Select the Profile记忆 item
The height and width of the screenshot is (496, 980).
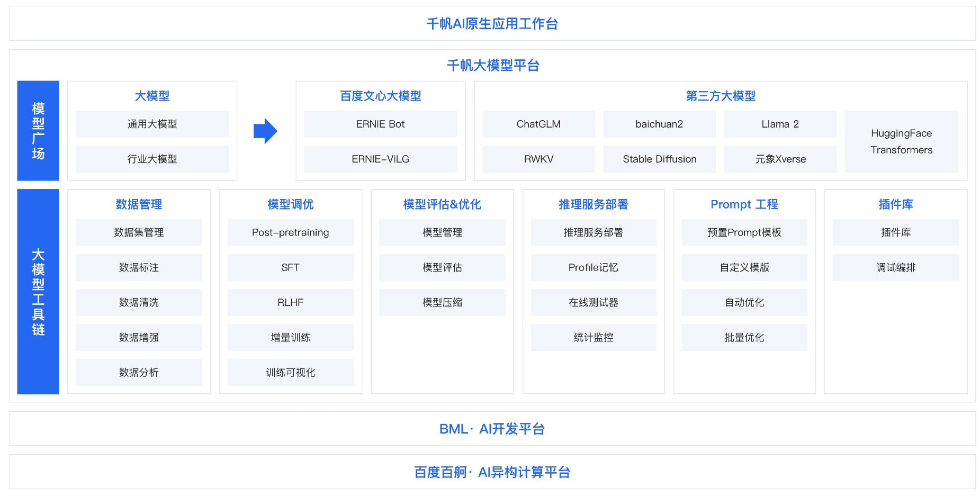point(594,267)
